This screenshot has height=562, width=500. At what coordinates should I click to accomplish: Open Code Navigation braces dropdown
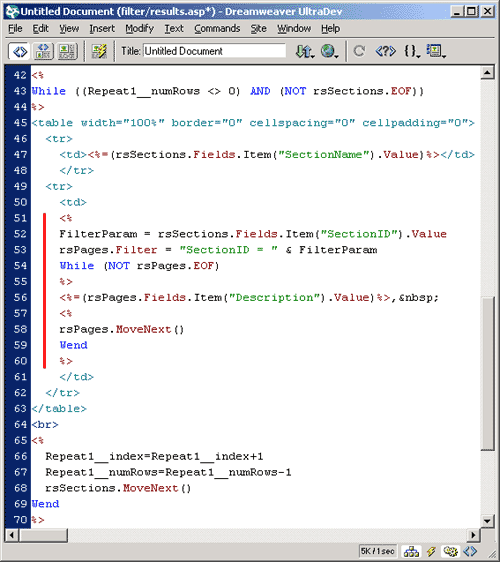coord(412,51)
